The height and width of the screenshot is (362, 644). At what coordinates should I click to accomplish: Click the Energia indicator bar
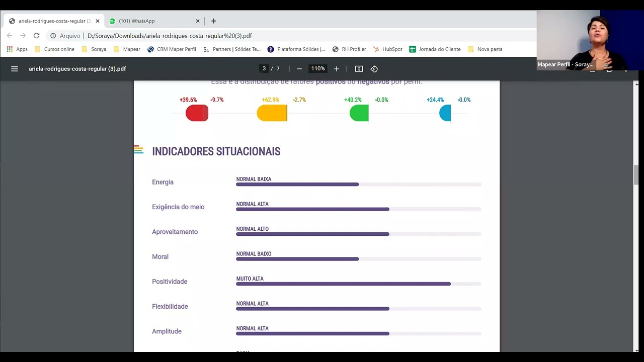click(x=359, y=185)
